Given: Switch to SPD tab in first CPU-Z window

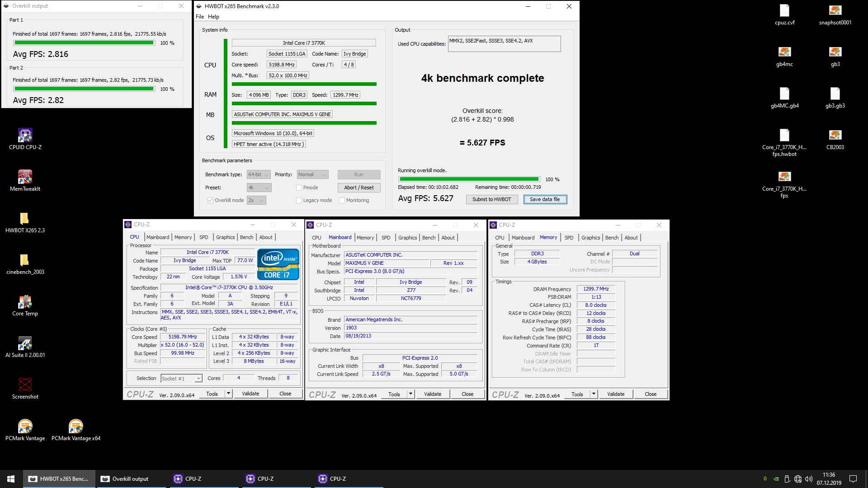Looking at the screenshot, I should [204, 237].
